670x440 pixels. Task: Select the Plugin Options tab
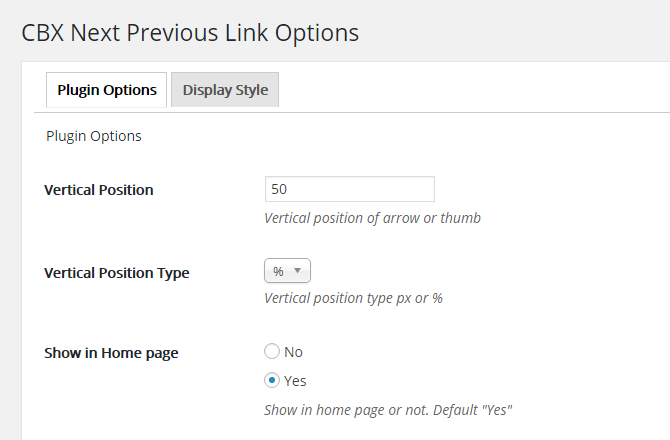click(x=107, y=90)
